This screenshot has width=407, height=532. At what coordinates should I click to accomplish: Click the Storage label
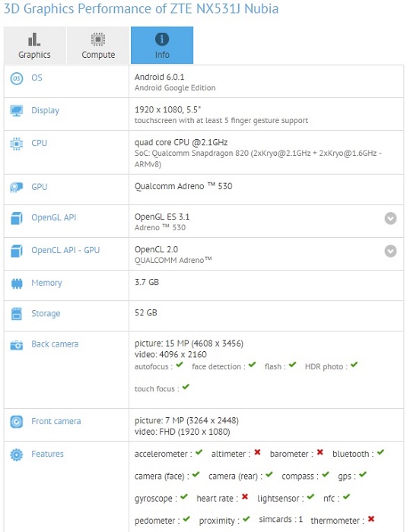click(x=46, y=313)
